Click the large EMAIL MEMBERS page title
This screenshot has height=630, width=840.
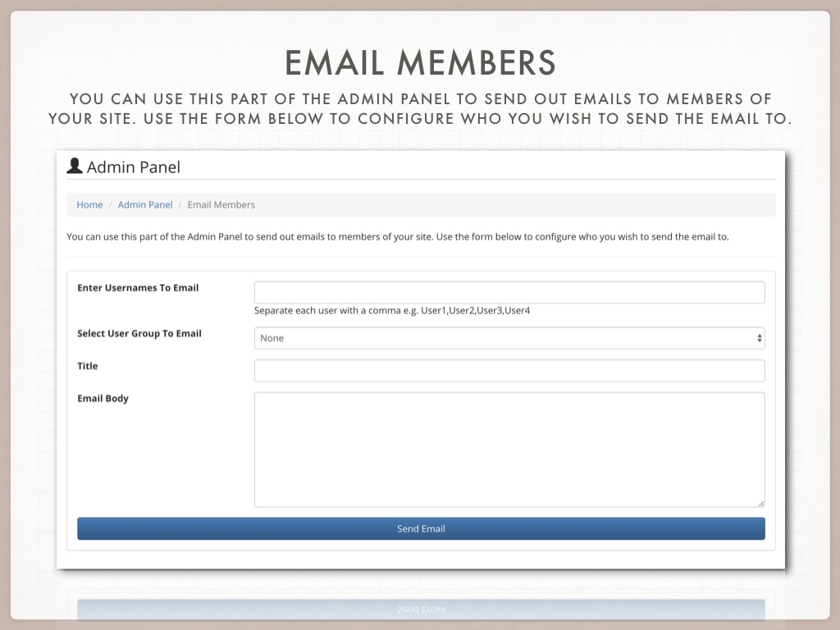(x=421, y=62)
